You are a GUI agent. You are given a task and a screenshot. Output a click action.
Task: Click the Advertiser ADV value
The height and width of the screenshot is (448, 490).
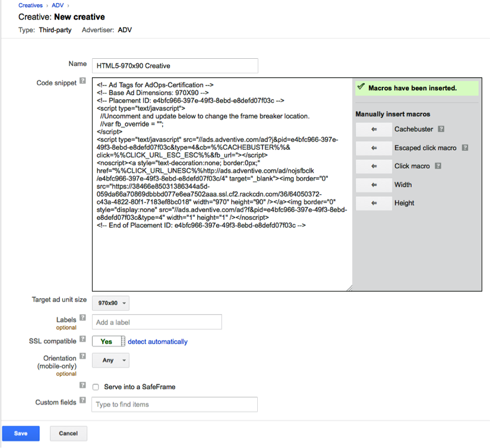(125, 30)
